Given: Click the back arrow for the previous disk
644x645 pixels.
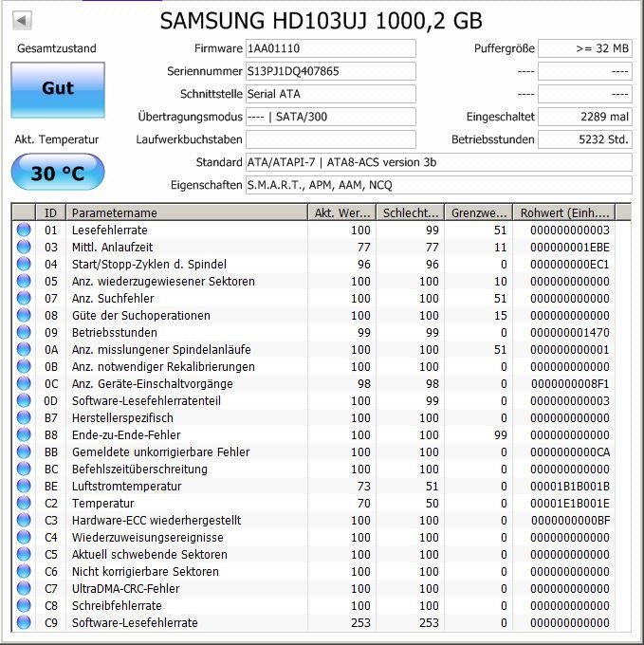Looking at the screenshot, I should tap(22, 20).
